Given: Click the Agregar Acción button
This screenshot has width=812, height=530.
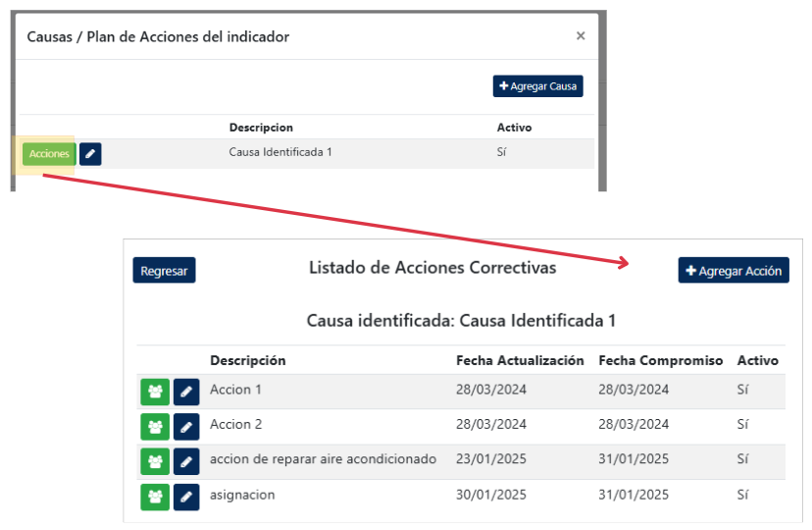Looking at the screenshot, I should point(734,271).
